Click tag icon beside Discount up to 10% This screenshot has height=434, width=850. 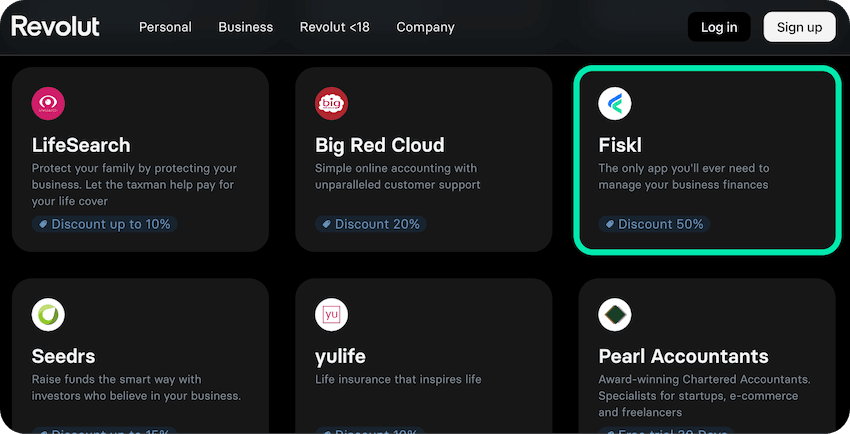click(x=43, y=224)
